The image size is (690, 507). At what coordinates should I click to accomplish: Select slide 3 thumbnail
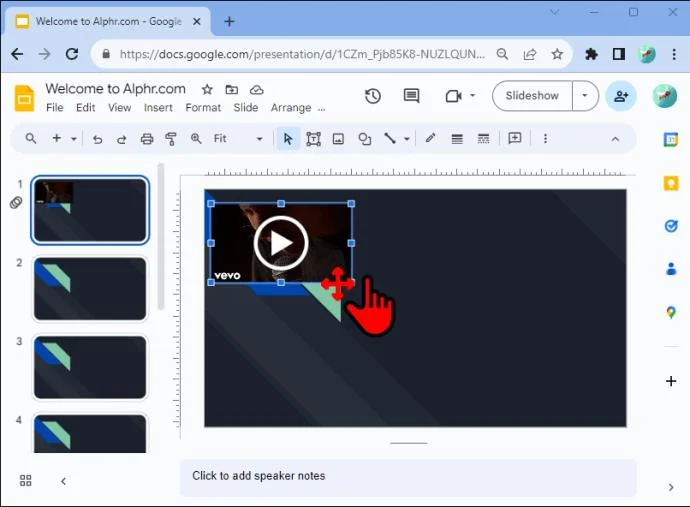coord(90,367)
